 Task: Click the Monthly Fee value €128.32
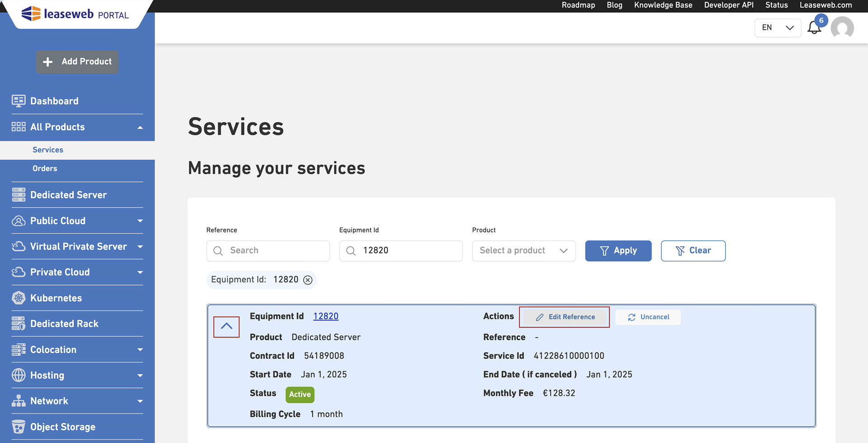pos(559,393)
